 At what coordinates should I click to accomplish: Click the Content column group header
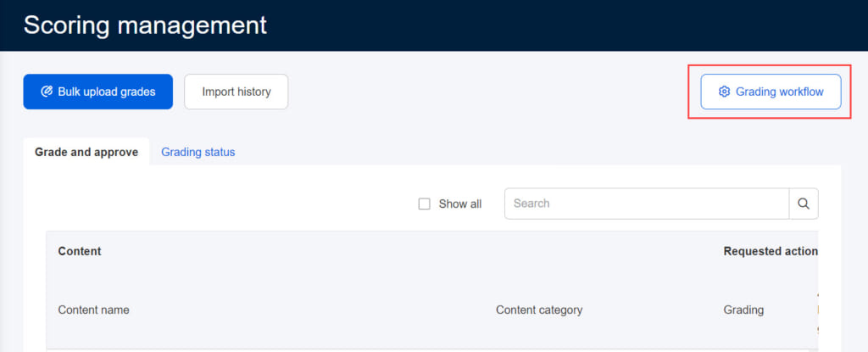(80, 251)
